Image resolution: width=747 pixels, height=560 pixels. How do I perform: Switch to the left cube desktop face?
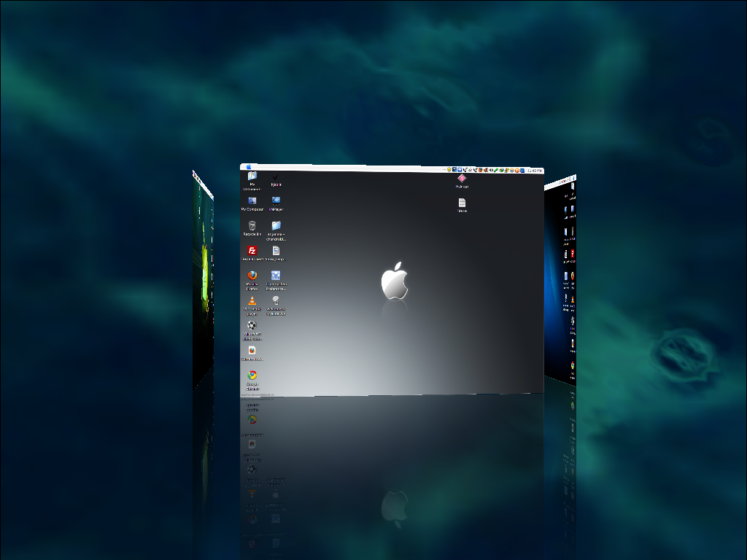coord(203,279)
